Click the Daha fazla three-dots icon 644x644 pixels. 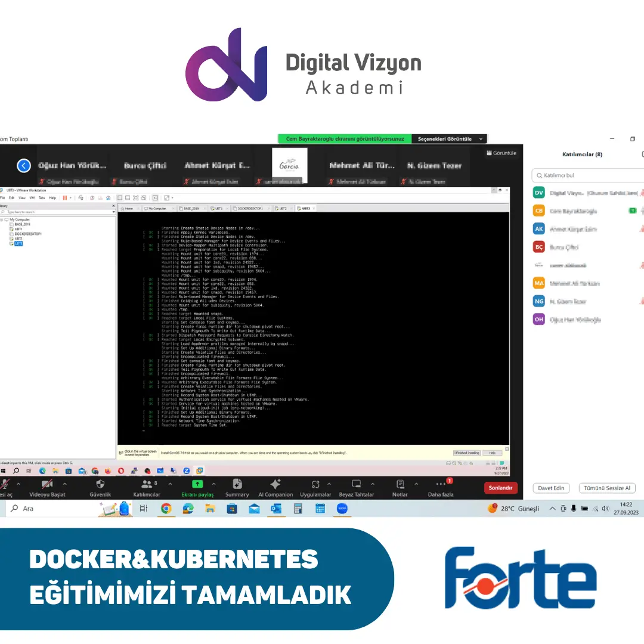(x=441, y=484)
